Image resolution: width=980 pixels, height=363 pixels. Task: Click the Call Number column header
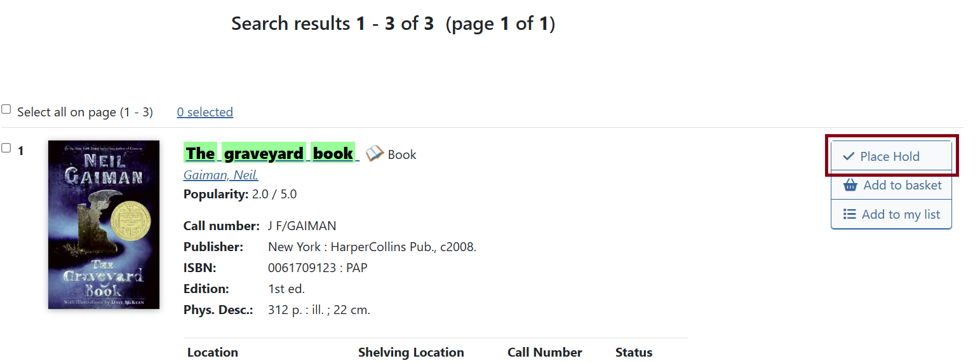point(544,352)
